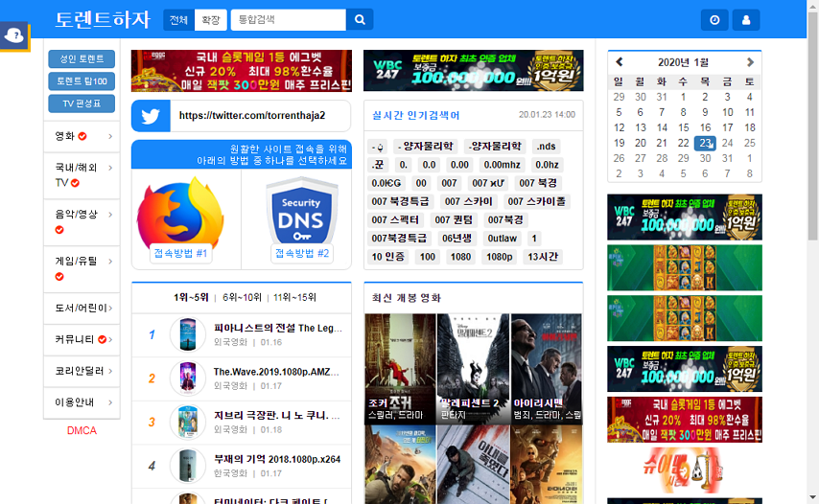This screenshot has height=504, width=819.
Task: Click the 0.00mhz search keyword
Action: [502, 165]
